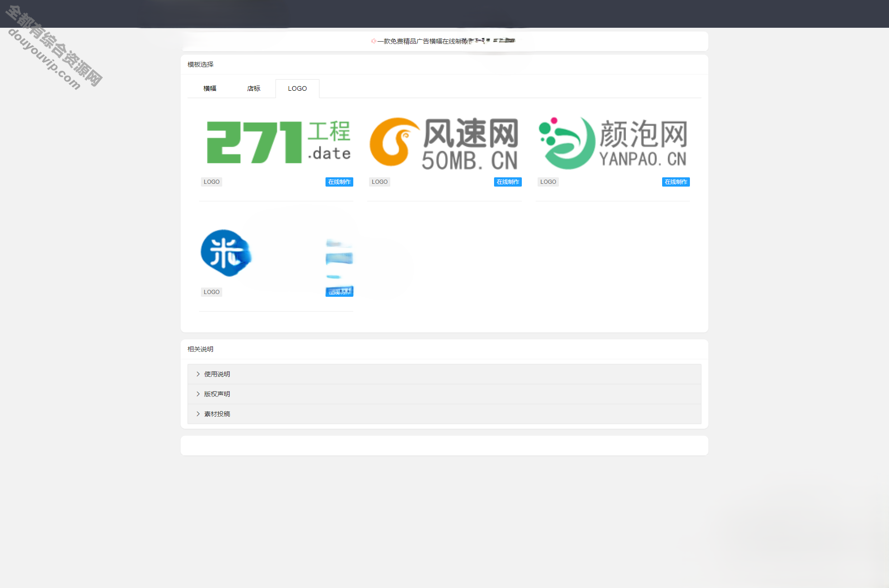Switch to the 横幅 tab
The width and height of the screenshot is (889, 588).
[210, 88]
